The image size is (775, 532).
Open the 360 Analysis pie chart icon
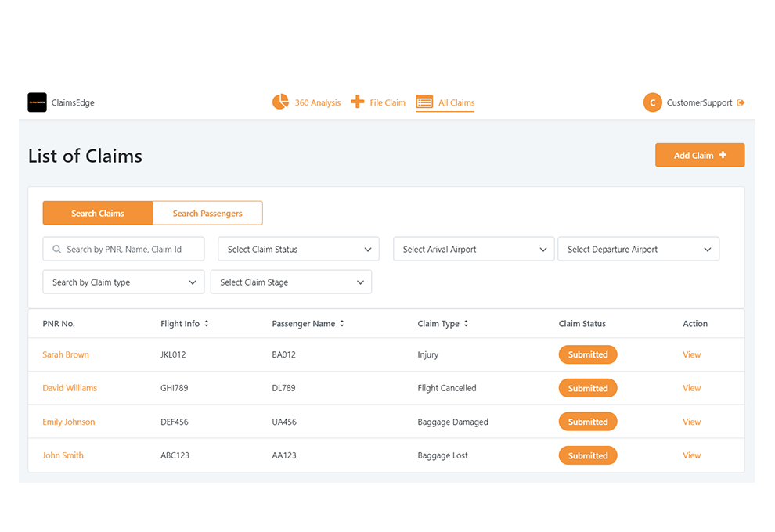tap(280, 102)
